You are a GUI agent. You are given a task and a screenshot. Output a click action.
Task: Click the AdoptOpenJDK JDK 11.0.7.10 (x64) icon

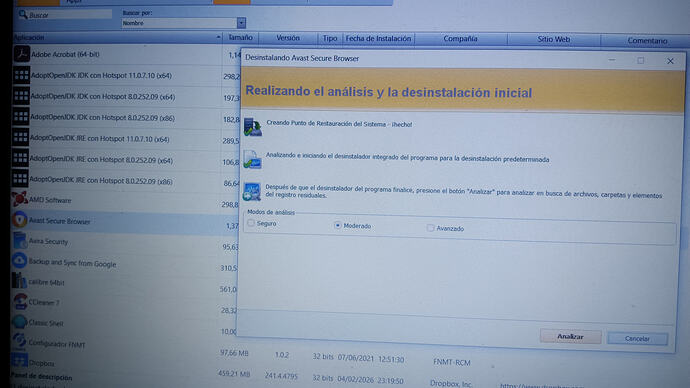pyautogui.click(x=21, y=75)
